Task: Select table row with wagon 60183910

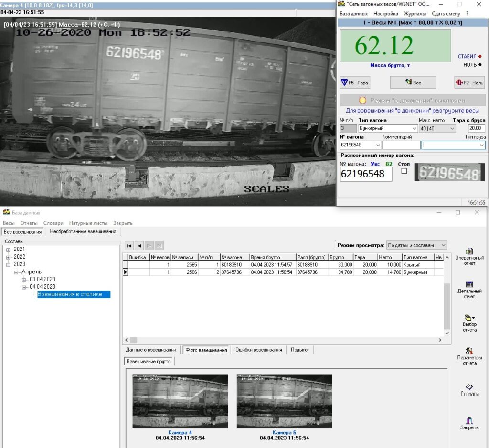Action: click(283, 265)
